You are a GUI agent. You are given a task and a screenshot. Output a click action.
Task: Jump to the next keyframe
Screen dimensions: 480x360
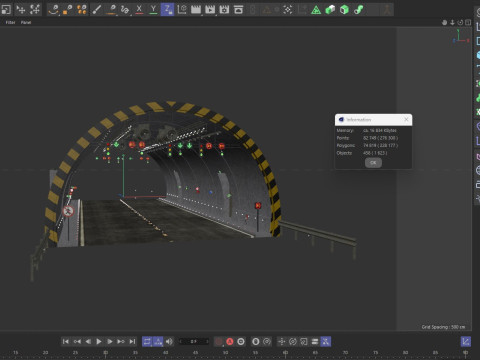click(x=121, y=341)
